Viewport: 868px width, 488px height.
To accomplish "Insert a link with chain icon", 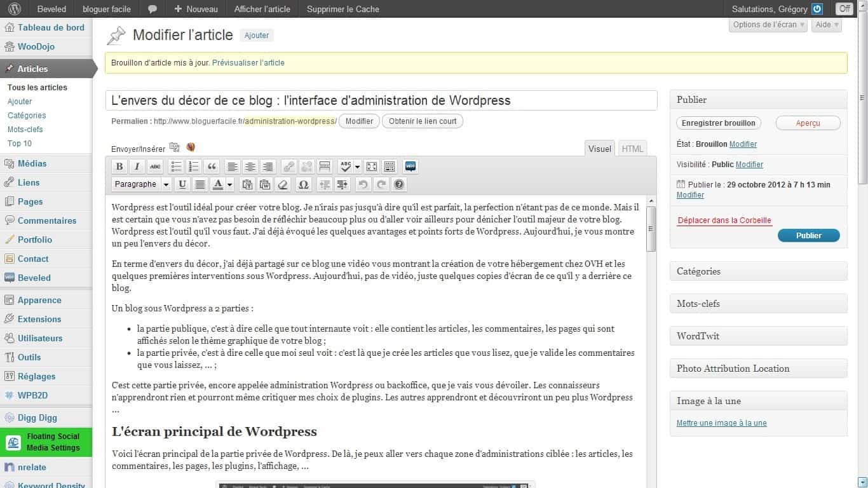I will point(289,167).
